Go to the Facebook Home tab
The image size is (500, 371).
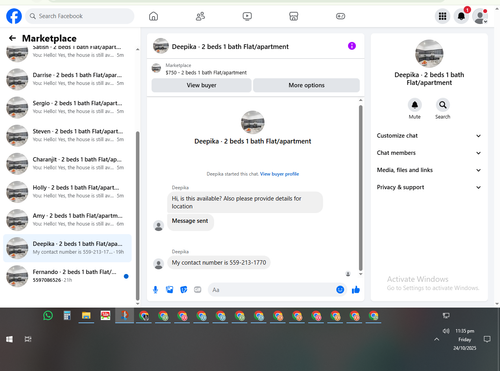pyautogui.click(x=153, y=16)
